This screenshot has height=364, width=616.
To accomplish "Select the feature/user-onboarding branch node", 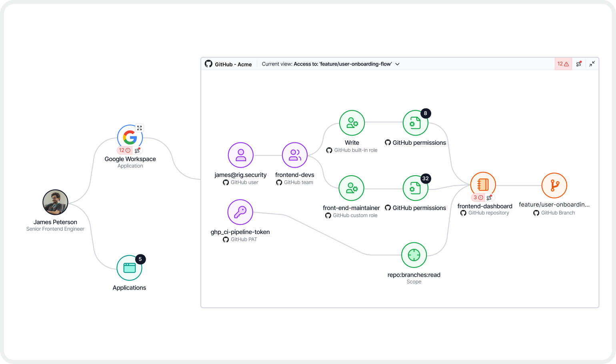I will (x=554, y=185).
